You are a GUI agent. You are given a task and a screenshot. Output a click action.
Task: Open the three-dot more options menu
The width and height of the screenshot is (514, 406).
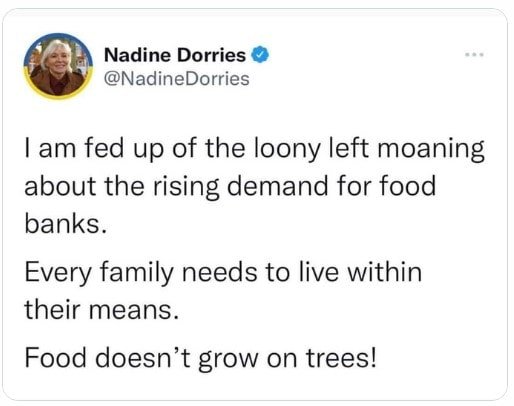(x=475, y=54)
